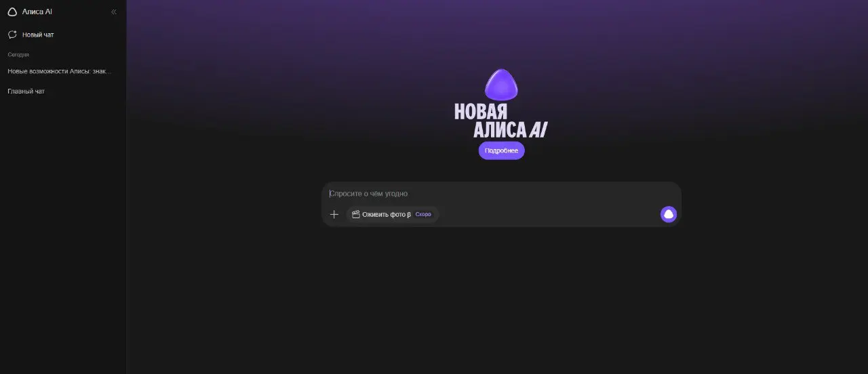Open chat 'Новые возможности Алисы: знак…'

point(59,71)
